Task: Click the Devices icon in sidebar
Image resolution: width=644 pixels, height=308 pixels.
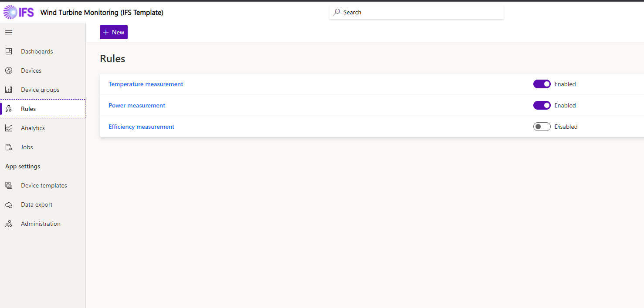Action: [x=9, y=70]
